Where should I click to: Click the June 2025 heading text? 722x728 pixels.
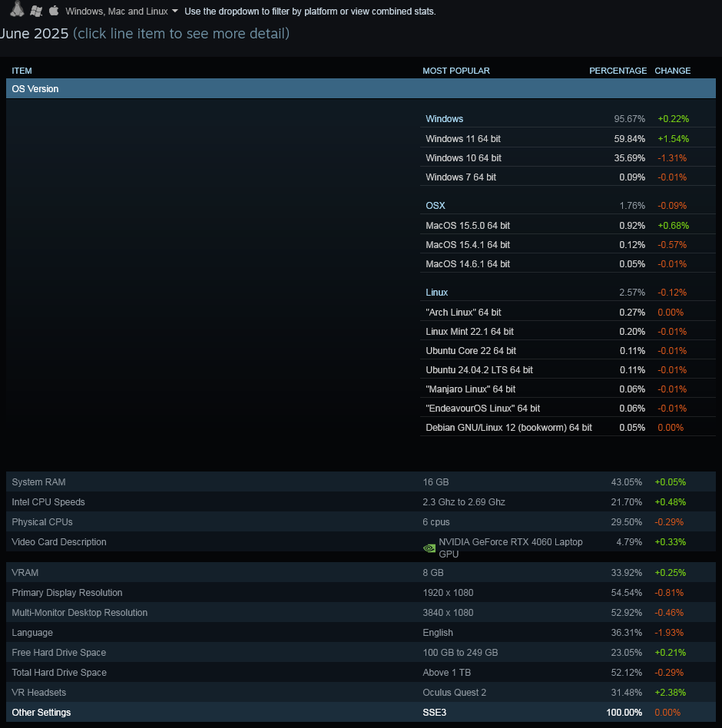(34, 34)
